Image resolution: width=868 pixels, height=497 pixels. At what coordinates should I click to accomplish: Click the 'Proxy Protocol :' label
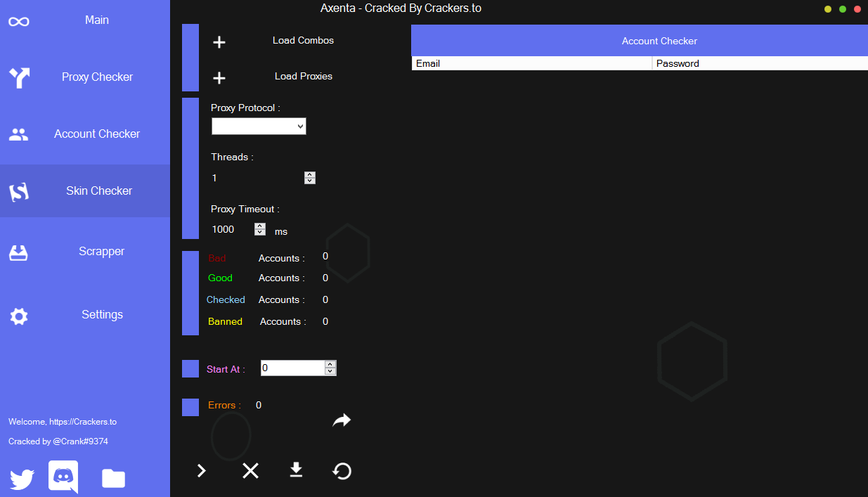click(x=246, y=108)
